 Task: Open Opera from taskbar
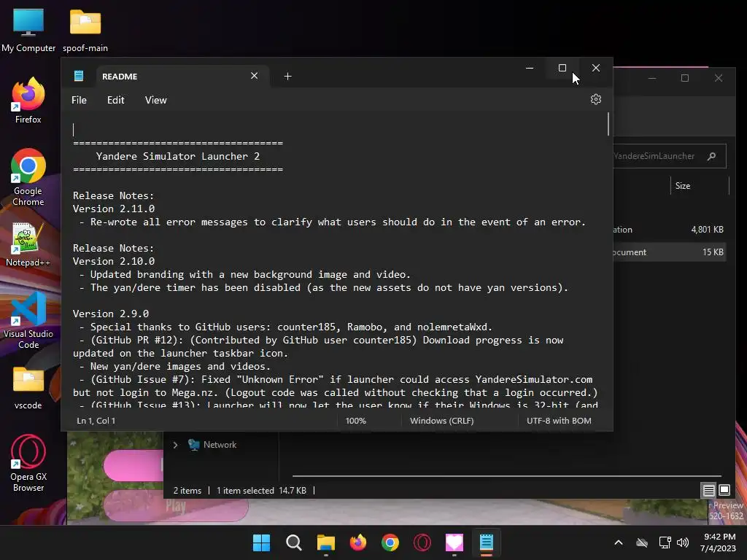pos(422,542)
